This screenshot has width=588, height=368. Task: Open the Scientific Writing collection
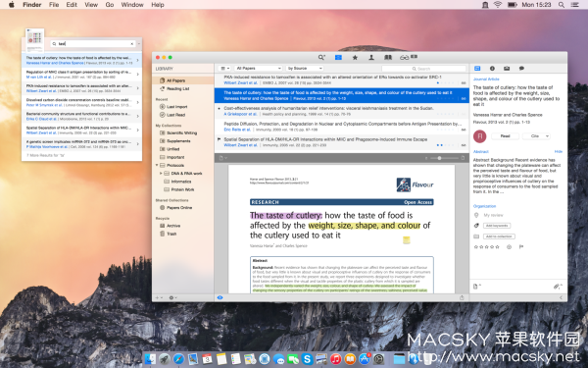click(183, 132)
